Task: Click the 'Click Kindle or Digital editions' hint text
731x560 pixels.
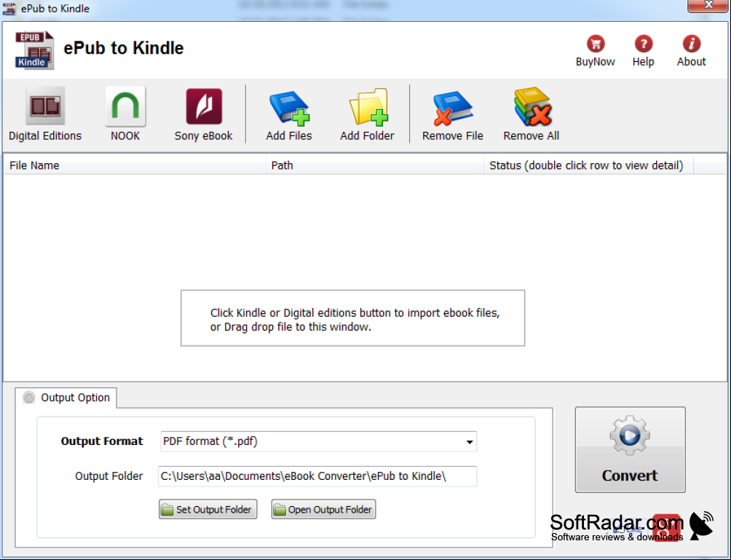Action: [355, 320]
